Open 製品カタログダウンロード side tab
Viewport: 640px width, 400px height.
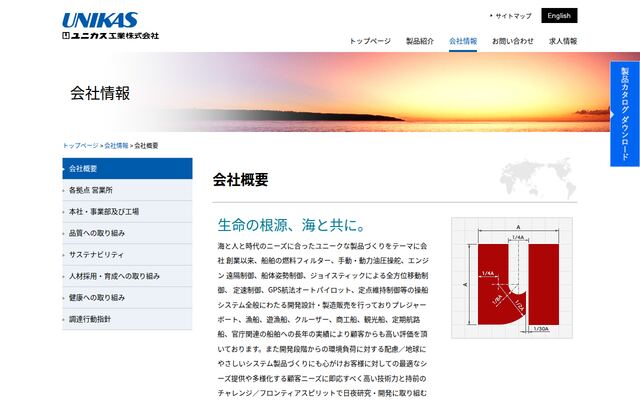624,114
